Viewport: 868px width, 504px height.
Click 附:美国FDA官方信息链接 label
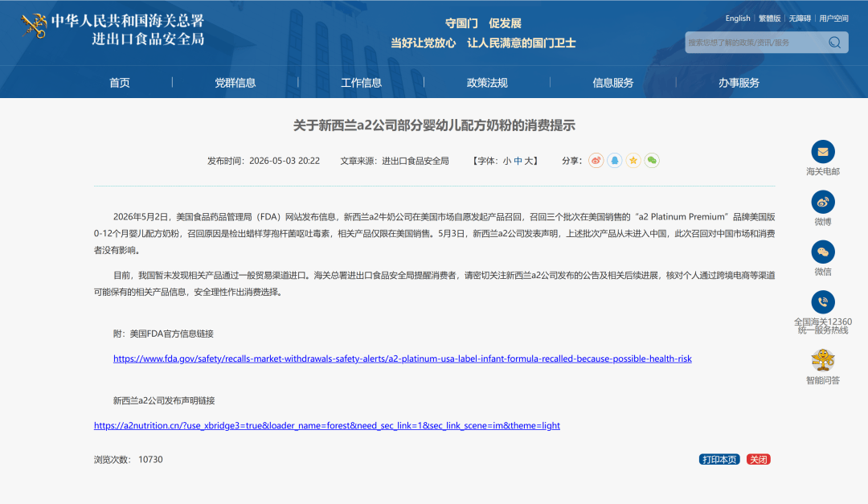pyautogui.click(x=163, y=334)
